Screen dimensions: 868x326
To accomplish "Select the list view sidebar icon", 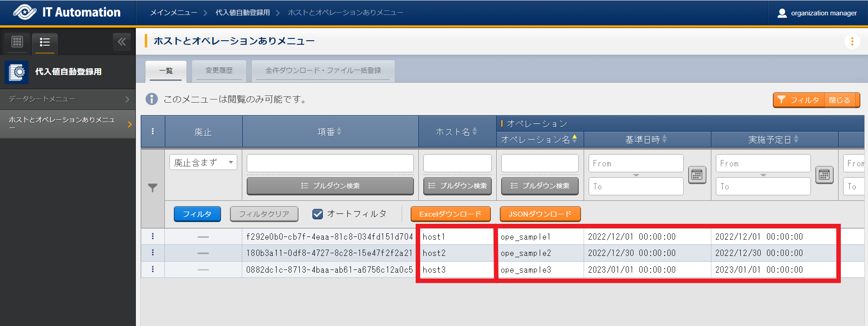I will tap(44, 42).
